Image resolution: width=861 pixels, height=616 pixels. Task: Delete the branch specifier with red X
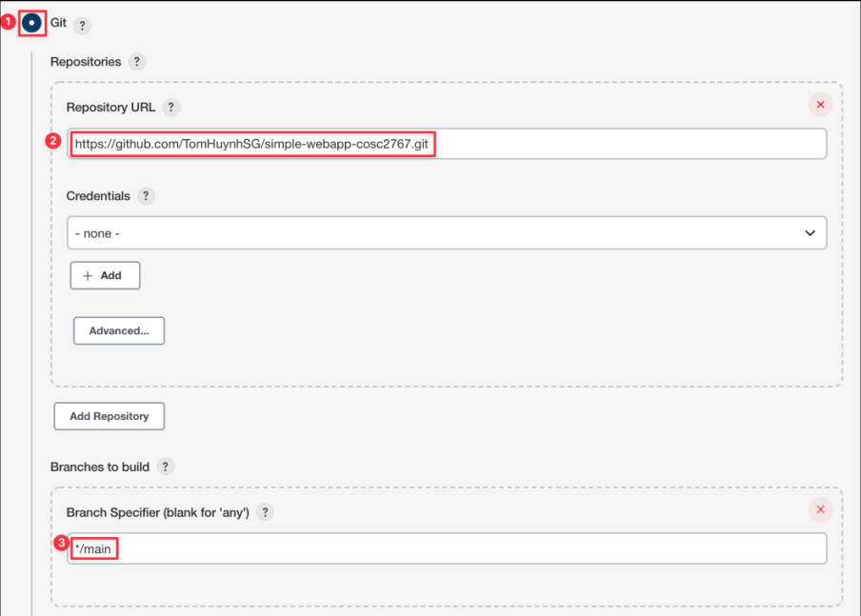coord(820,509)
